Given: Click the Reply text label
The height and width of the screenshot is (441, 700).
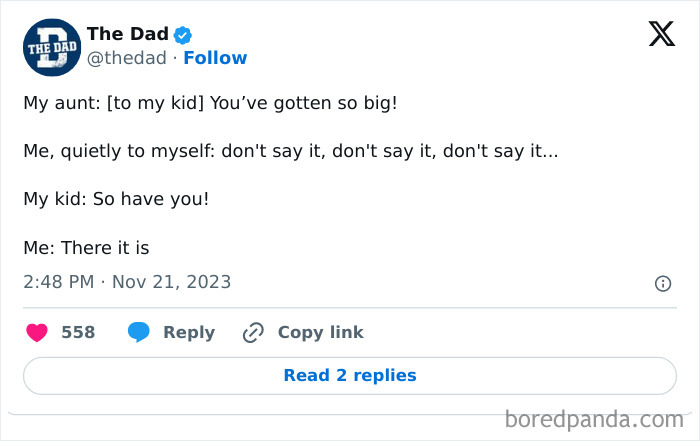Looking at the screenshot, I should point(189,332).
